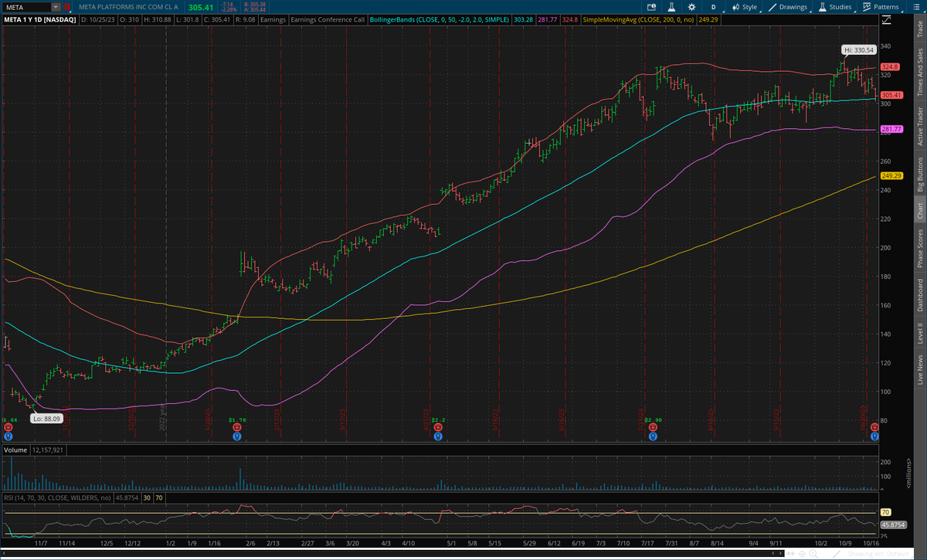The image size is (927, 560).
Task: Open the Phase Scores sidebar tab
Action: 919,249
